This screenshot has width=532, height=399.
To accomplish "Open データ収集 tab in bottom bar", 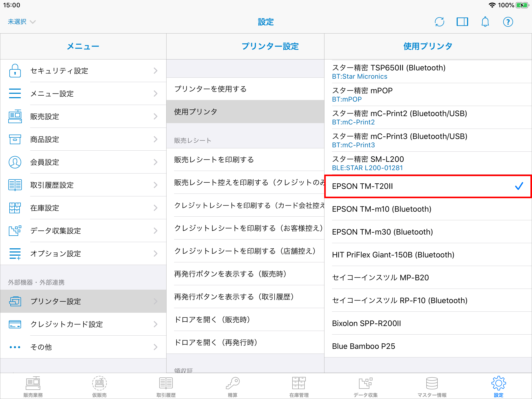I will pyautogui.click(x=365, y=387).
